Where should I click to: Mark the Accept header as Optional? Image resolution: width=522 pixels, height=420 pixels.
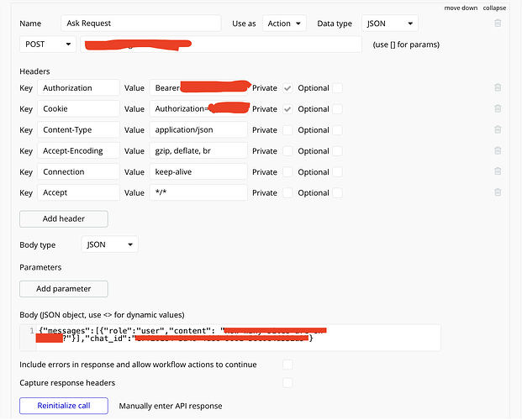337,193
